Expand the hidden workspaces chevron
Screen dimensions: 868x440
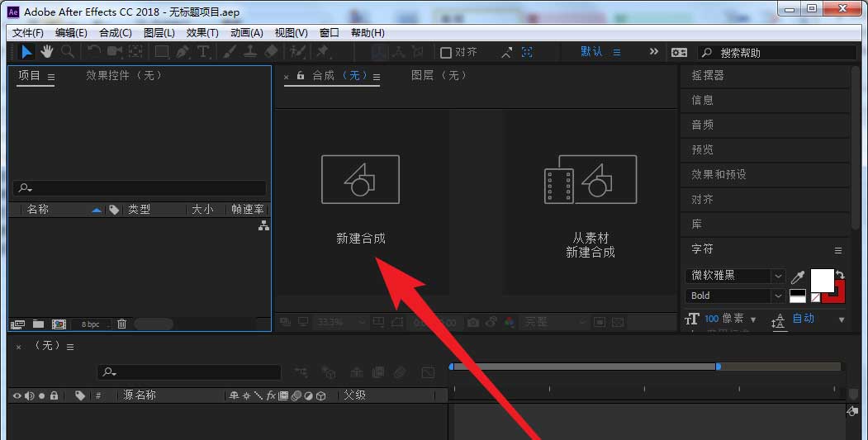[x=654, y=51]
